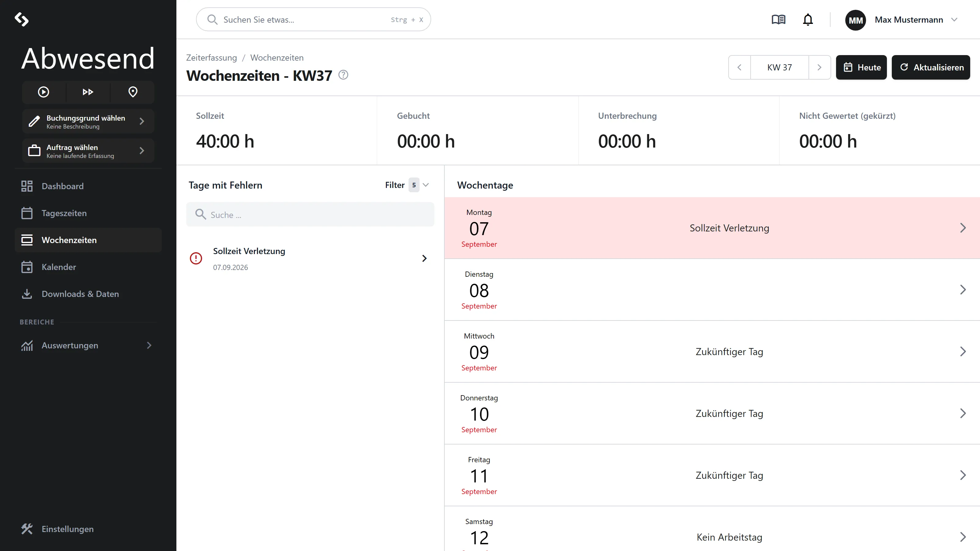Click the Aktualisieren button
Viewport: 980px width, 551px height.
[x=931, y=67]
